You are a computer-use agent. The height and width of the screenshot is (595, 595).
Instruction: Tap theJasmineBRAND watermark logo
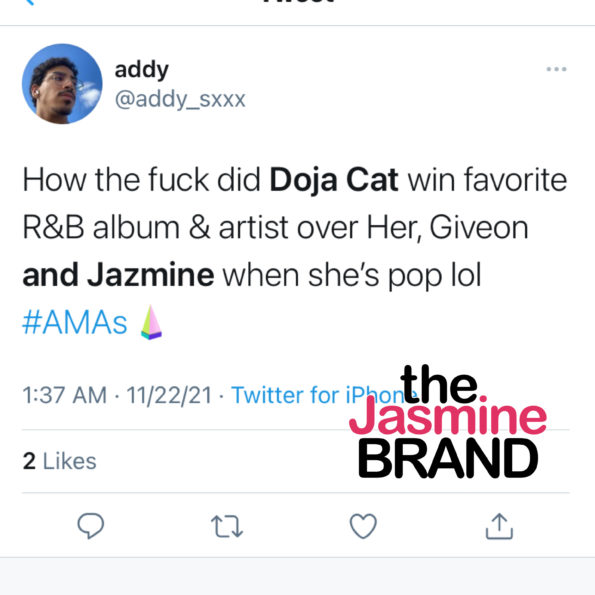(x=448, y=421)
